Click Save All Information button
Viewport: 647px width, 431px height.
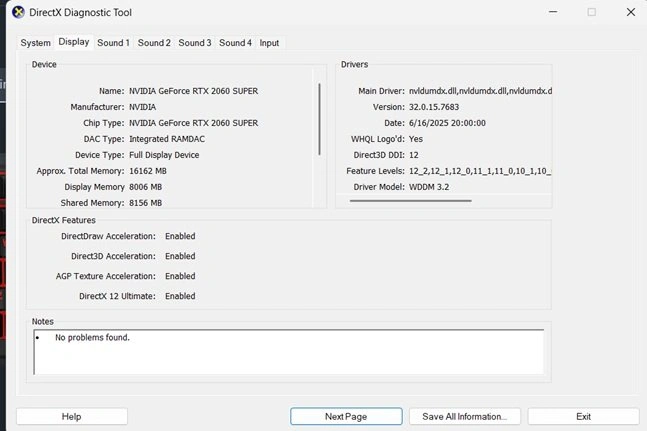[465, 417]
